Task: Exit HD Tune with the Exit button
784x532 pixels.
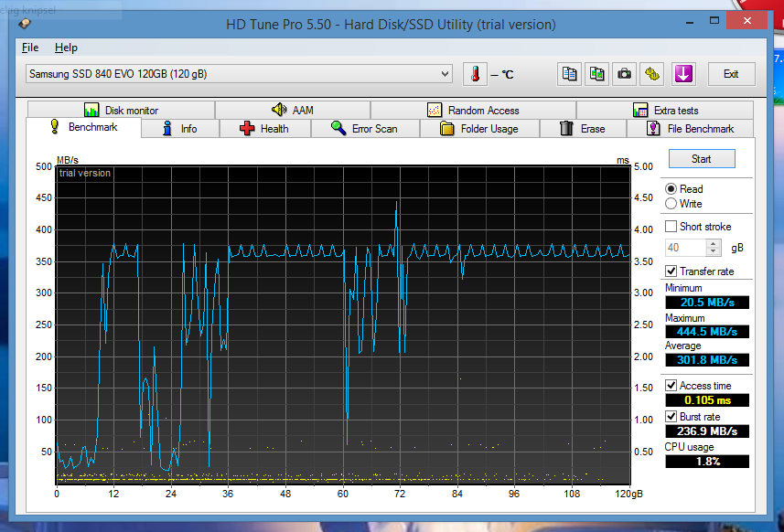Action: pos(732,74)
